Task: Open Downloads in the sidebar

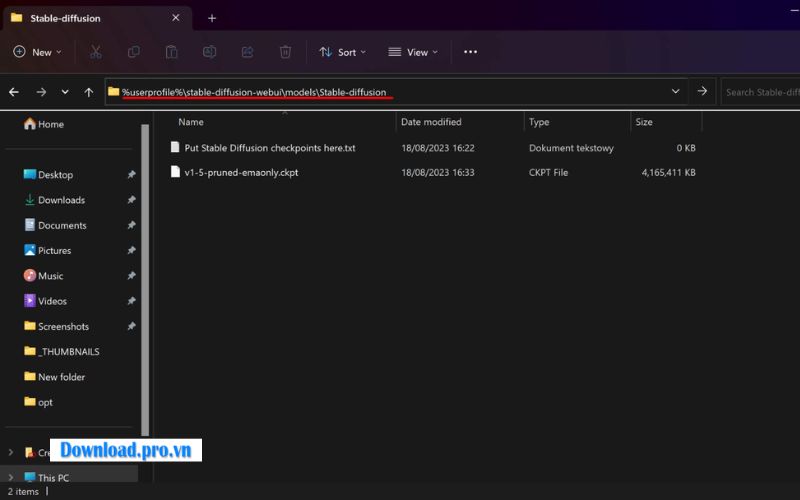Action: (x=54, y=200)
